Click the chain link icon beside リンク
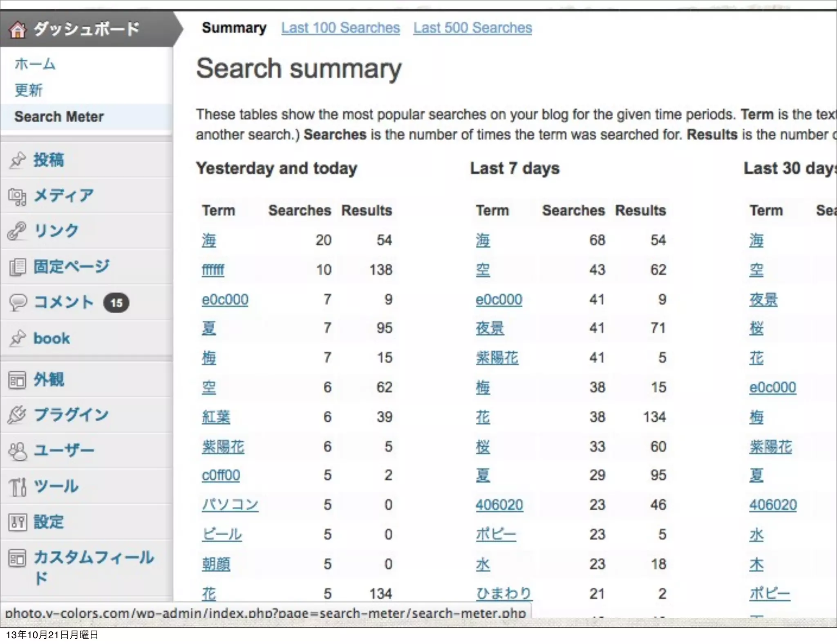The height and width of the screenshot is (644, 837). 17,231
